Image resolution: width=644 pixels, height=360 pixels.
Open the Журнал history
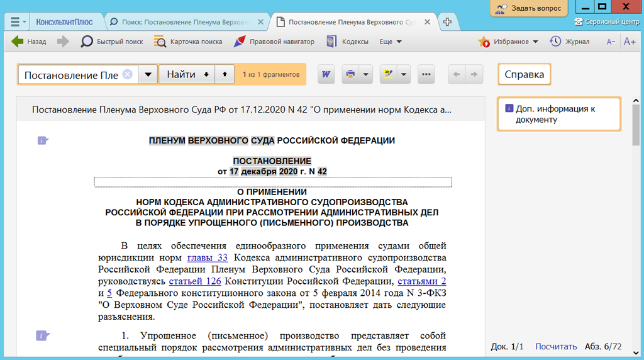(x=570, y=42)
